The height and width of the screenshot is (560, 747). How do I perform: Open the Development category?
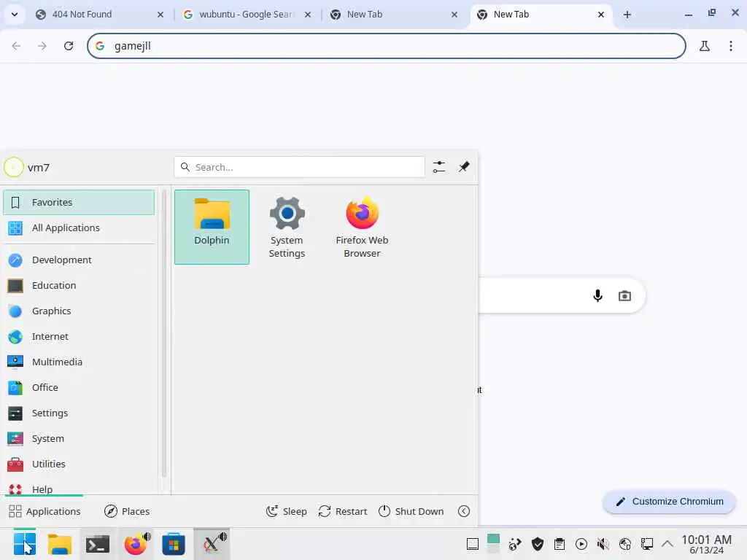coord(79,260)
